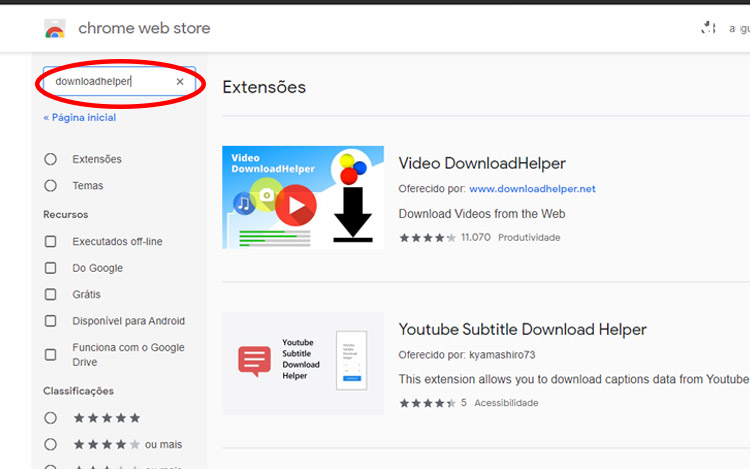Click the 11.070 ratings count
Image resolution: width=750 pixels, height=469 pixels.
point(476,237)
